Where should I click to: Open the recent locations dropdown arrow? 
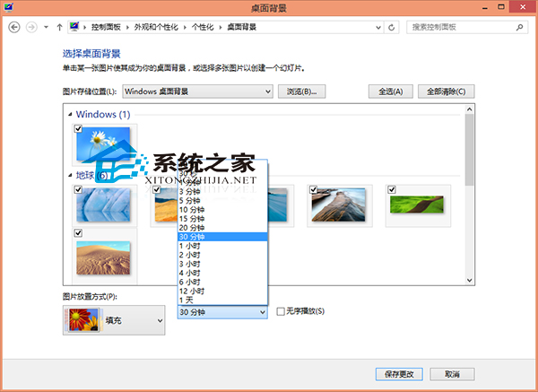(46, 27)
